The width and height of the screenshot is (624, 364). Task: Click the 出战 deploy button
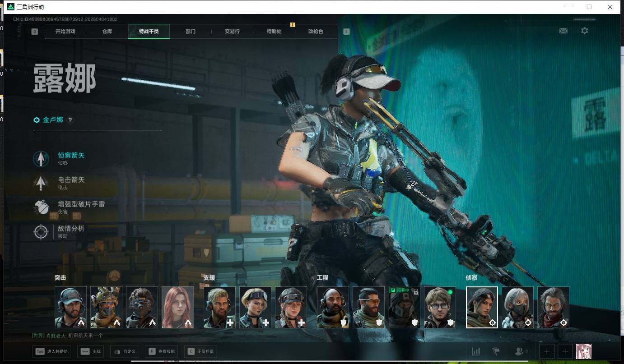(91, 351)
